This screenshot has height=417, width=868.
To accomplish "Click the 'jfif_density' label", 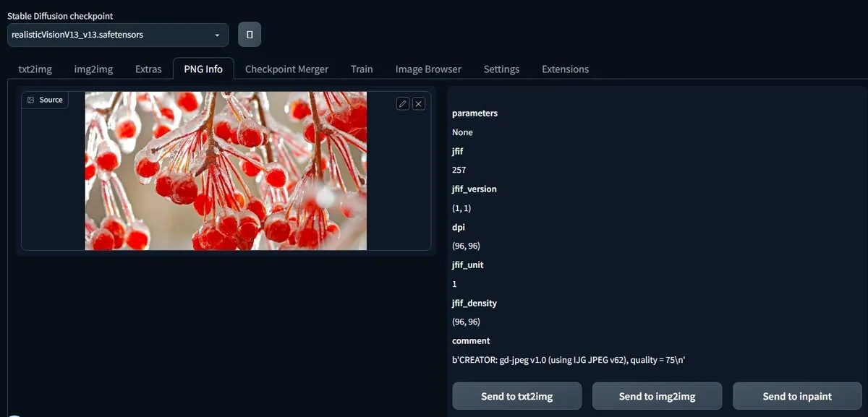I will coord(475,303).
